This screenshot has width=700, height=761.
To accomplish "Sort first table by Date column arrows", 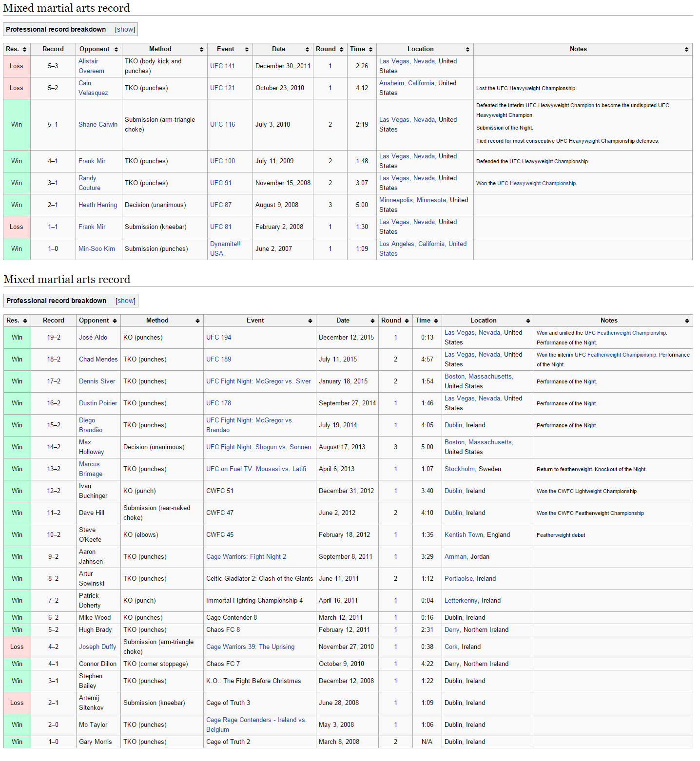I will tap(307, 50).
